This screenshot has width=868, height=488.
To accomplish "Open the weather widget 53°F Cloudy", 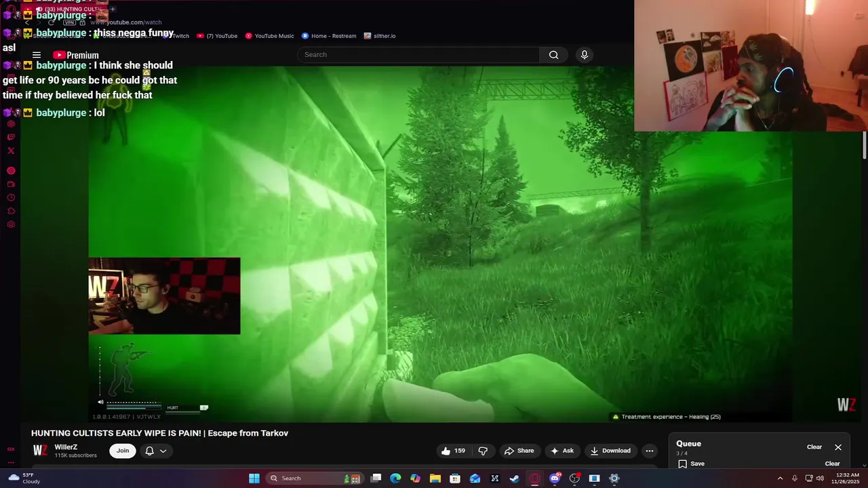I will click(x=22, y=479).
